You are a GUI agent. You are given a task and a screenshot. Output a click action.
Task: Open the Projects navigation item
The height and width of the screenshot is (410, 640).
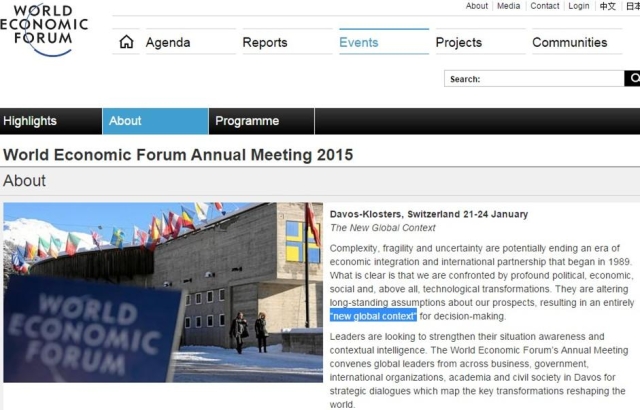coord(459,42)
